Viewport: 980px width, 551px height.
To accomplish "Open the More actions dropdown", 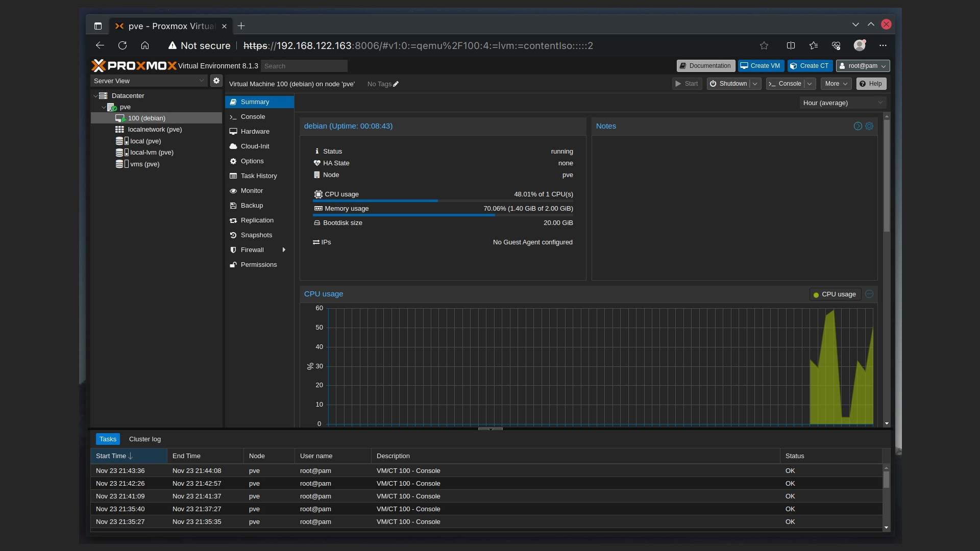I will coord(836,84).
